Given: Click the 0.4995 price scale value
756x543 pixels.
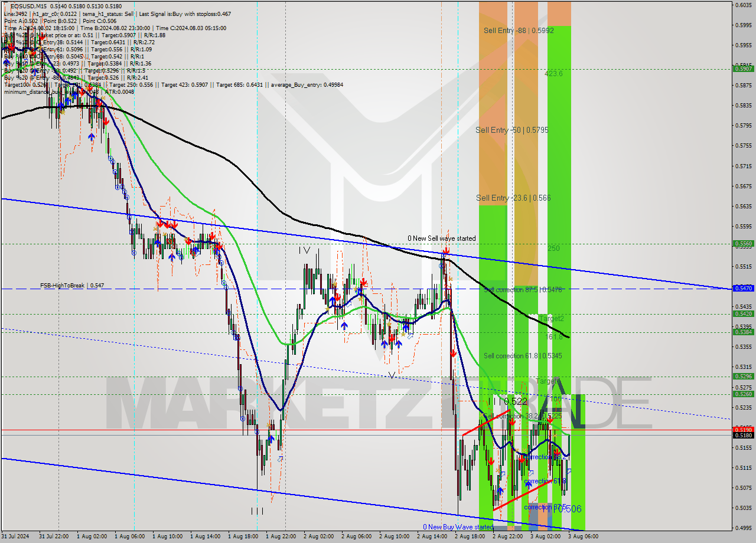Looking at the screenshot, I should (743, 528).
